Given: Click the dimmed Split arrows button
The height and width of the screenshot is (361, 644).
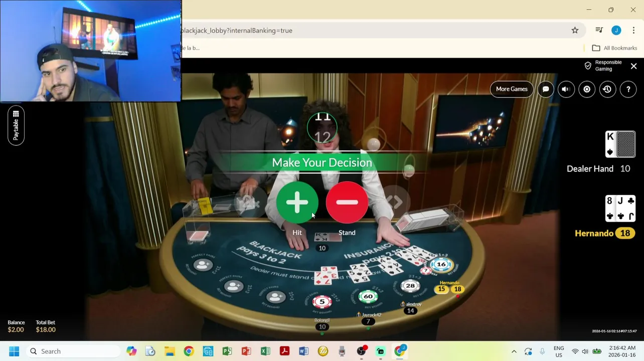Looking at the screenshot, I should click(395, 203).
